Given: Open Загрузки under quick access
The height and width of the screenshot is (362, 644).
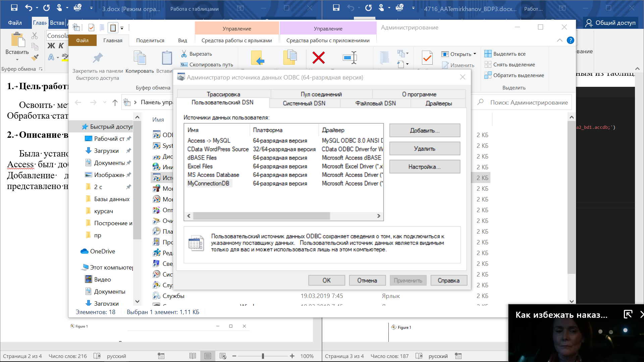Looking at the screenshot, I should point(106,150).
